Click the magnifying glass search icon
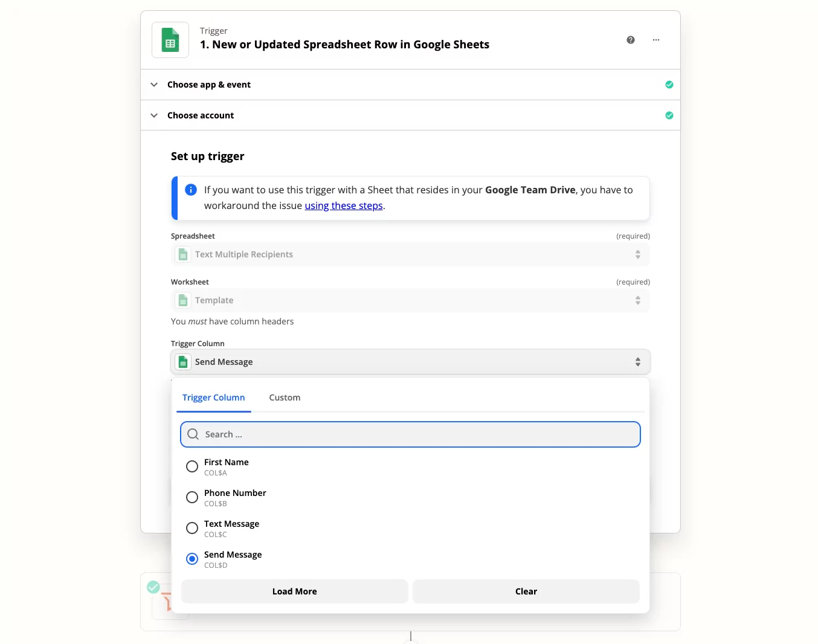This screenshot has height=644, width=818. click(193, 434)
